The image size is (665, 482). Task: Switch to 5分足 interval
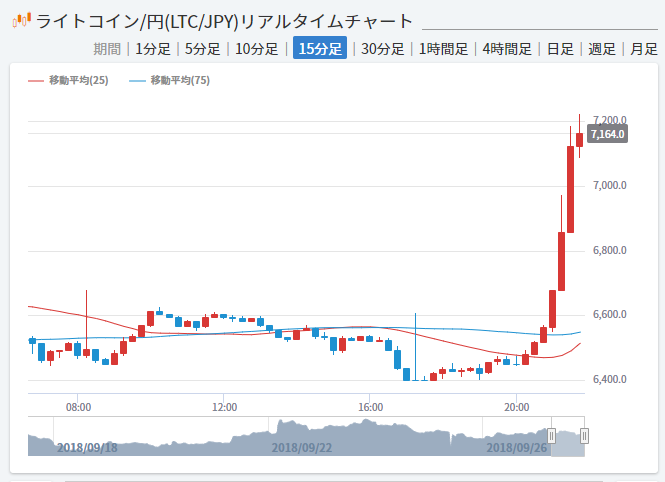pos(202,49)
